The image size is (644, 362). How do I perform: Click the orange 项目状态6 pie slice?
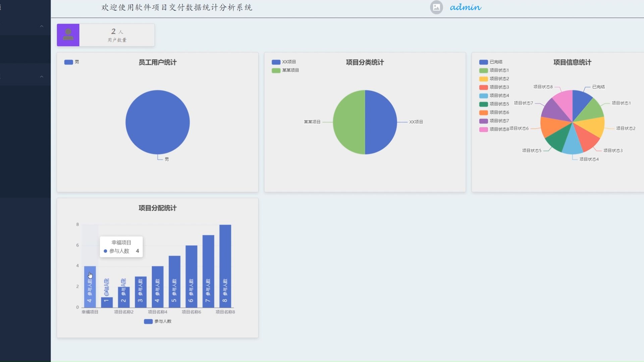552,126
